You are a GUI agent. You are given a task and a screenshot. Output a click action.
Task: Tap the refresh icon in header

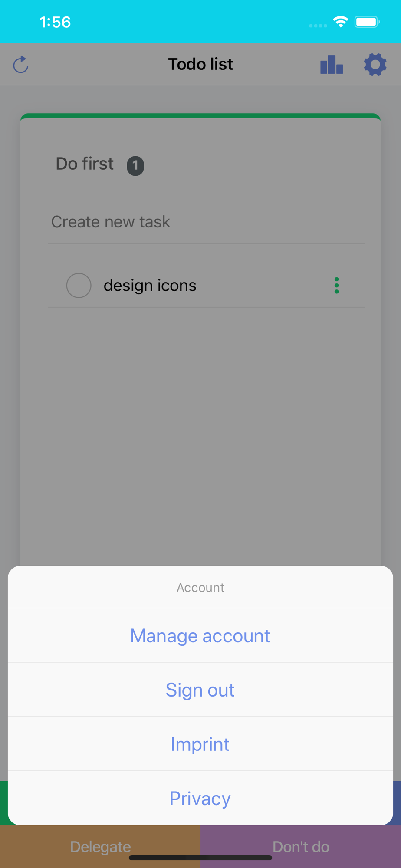(x=21, y=65)
